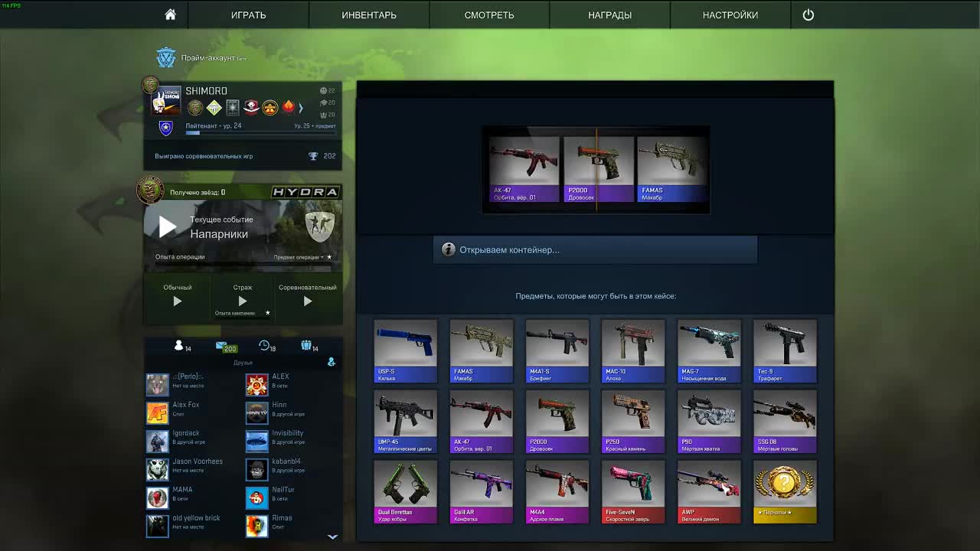Select Galil AR Конфетка case item

click(x=482, y=491)
